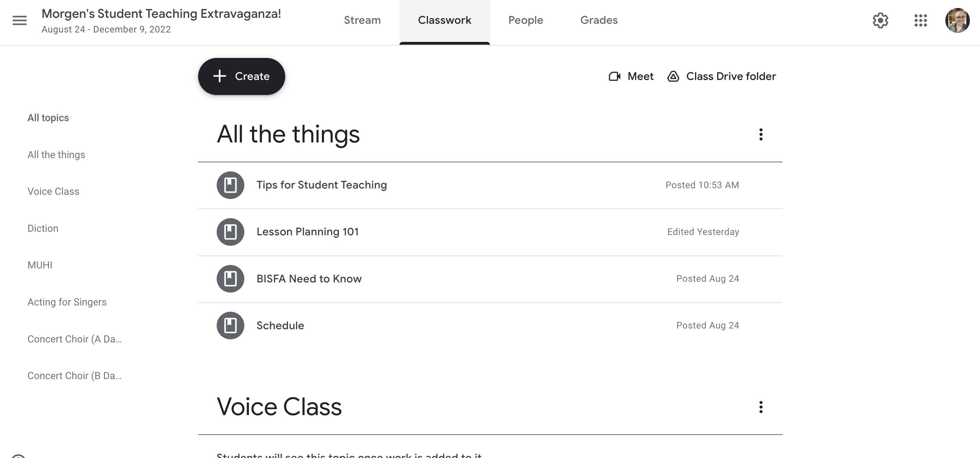This screenshot has width=980, height=458.
Task: Click the material icon for Schedule
Action: click(230, 325)
